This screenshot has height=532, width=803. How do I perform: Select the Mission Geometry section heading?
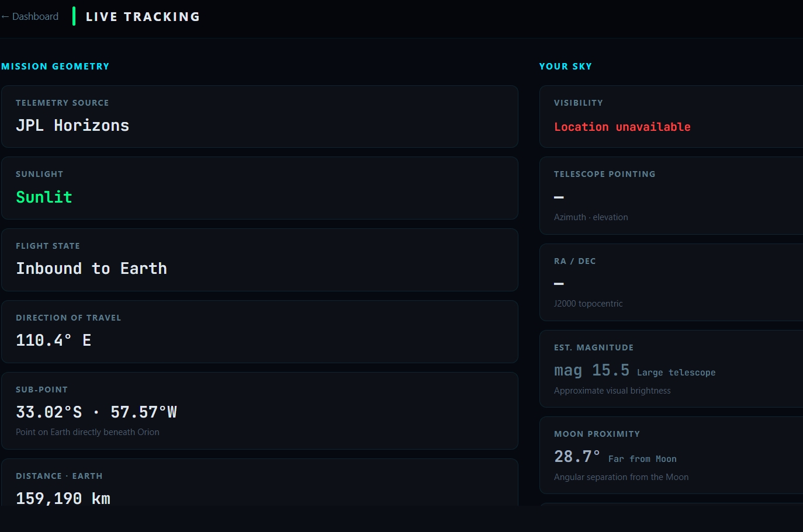[x=56, y=67]
